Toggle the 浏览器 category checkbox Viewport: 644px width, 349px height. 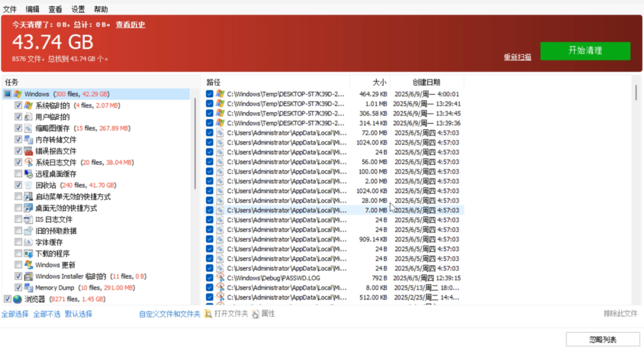(7, 299)
